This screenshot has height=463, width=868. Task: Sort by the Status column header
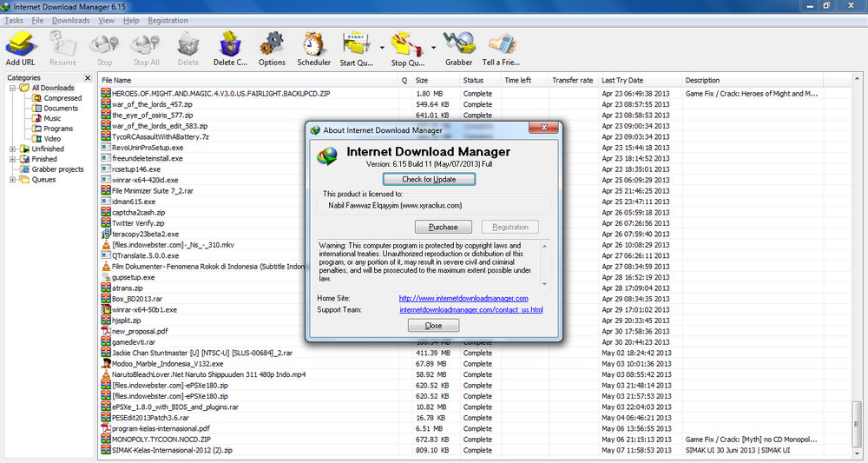click(x=481, y=80)
